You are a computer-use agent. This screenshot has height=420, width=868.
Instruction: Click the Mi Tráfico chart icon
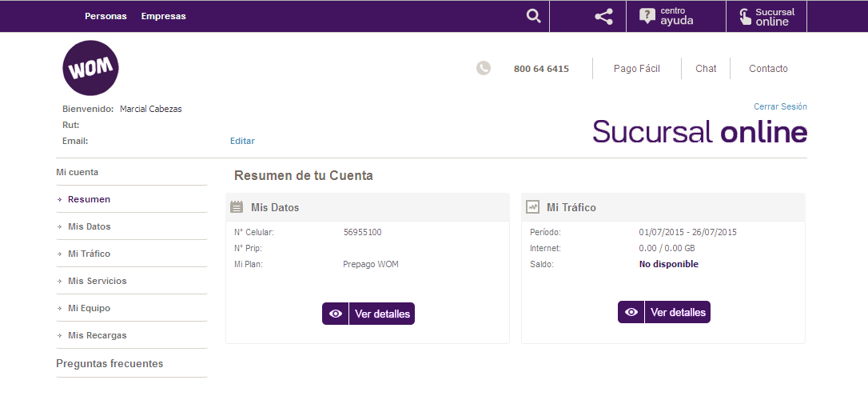click(532, 207)
